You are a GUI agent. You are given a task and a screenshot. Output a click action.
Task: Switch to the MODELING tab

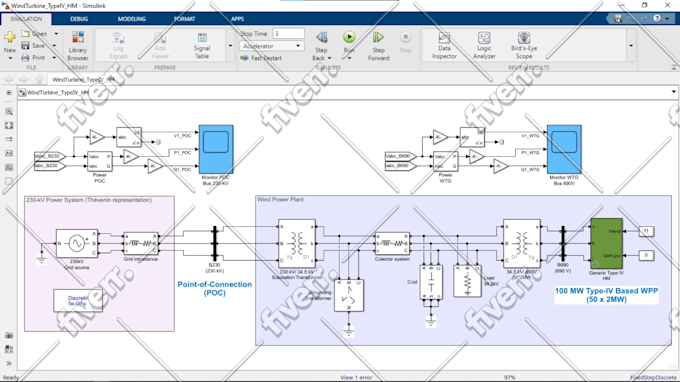tap(131, 19)
